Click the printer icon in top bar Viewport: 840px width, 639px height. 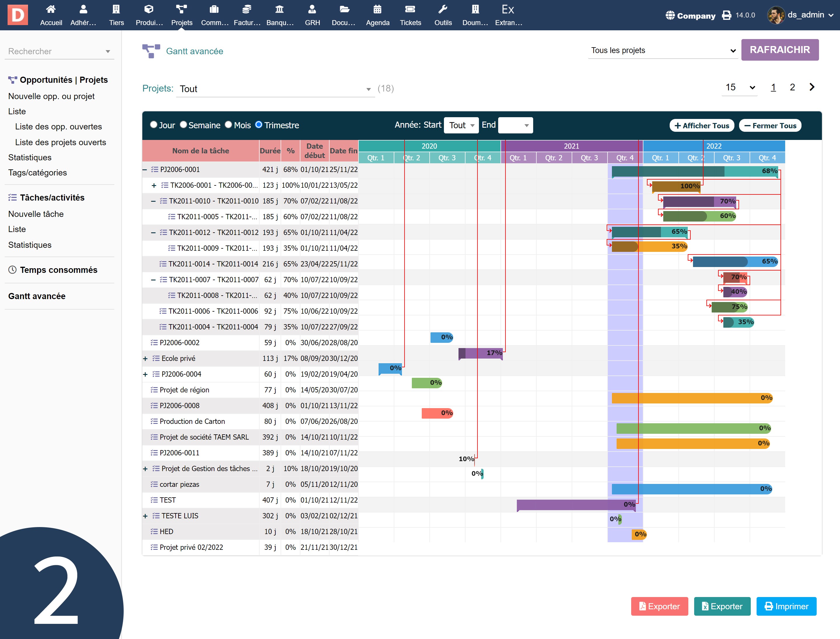[x=727, y=15]
